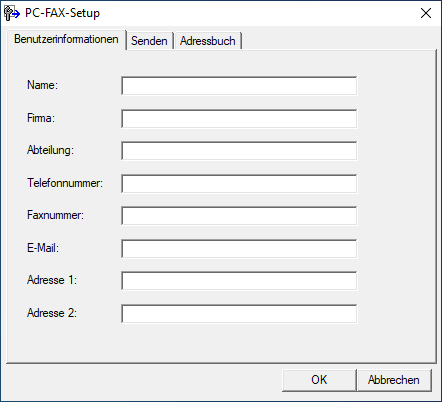Click the Abteilung text box
The width and height of the screenshot is (442, 402).
tap(239, 151)
